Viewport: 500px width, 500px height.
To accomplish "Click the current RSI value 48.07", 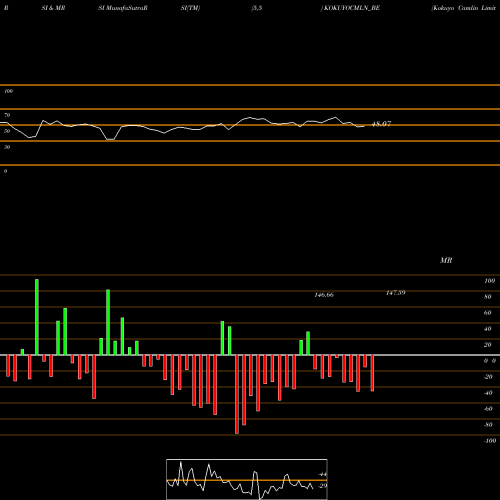I will pos(381,124).
